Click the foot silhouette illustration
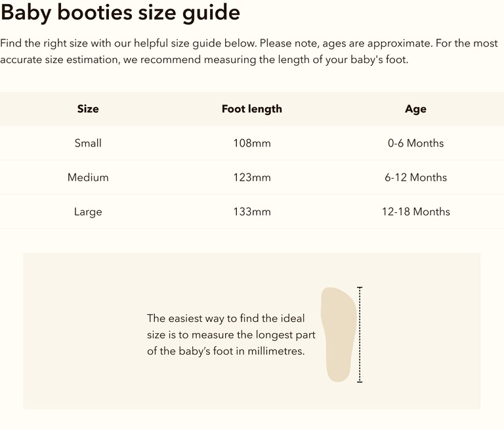 point(338,334)
